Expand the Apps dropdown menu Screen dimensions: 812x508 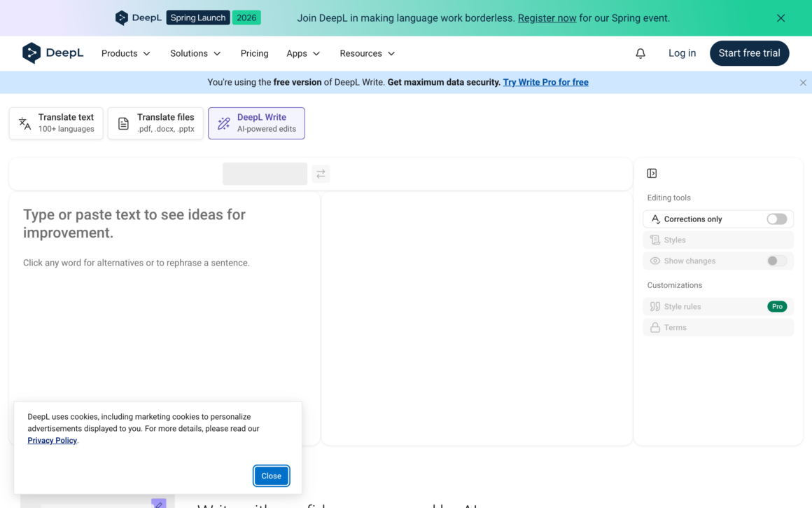(x=303, y=53)
